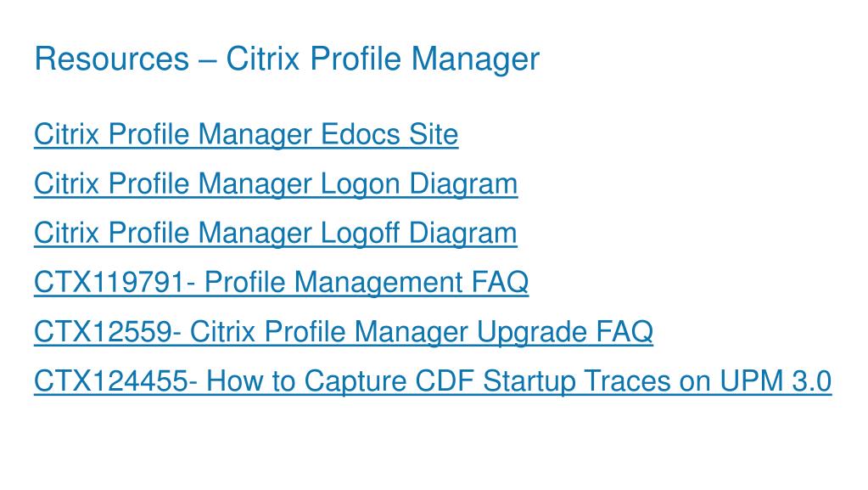
Task: Select the CTX124455 article number
Action: click(110, 380)
